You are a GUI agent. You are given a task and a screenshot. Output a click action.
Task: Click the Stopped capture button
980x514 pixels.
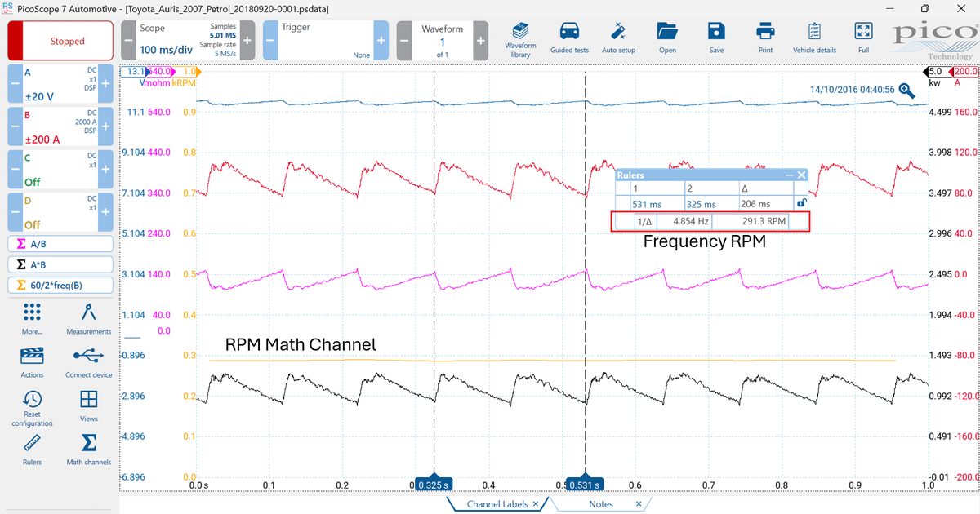point(60,41)
